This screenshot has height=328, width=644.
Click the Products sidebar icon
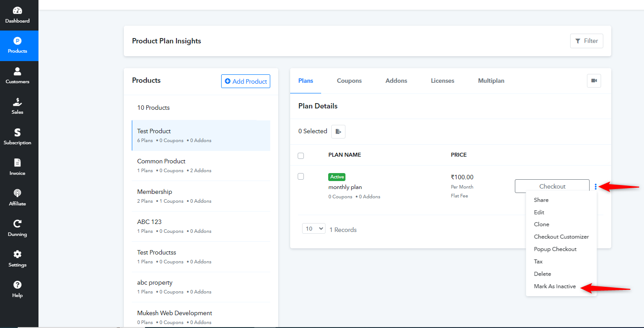[17, 41]
